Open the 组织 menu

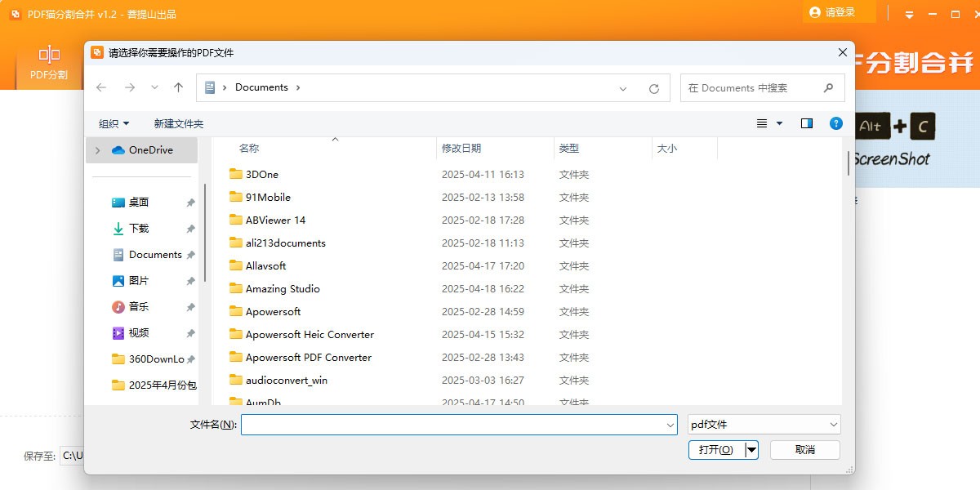(x=114, y=124)
